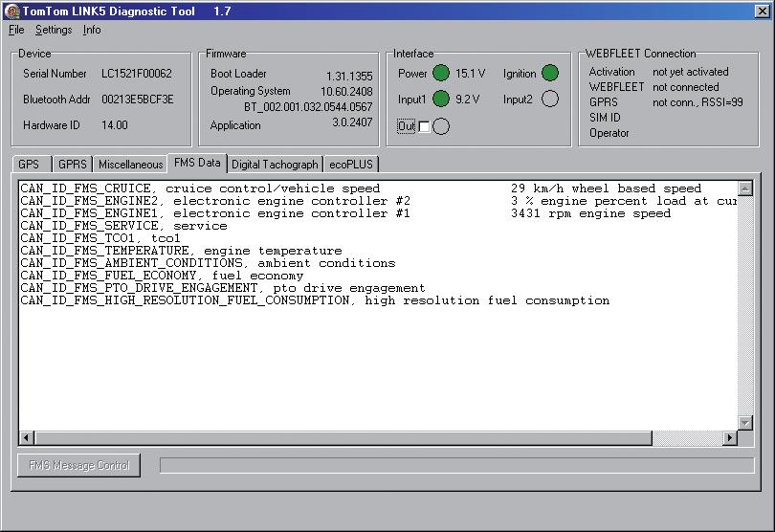Click the 3 % engine percent load value
Viewport: 775px width, 532px height.
click(624, 201)
